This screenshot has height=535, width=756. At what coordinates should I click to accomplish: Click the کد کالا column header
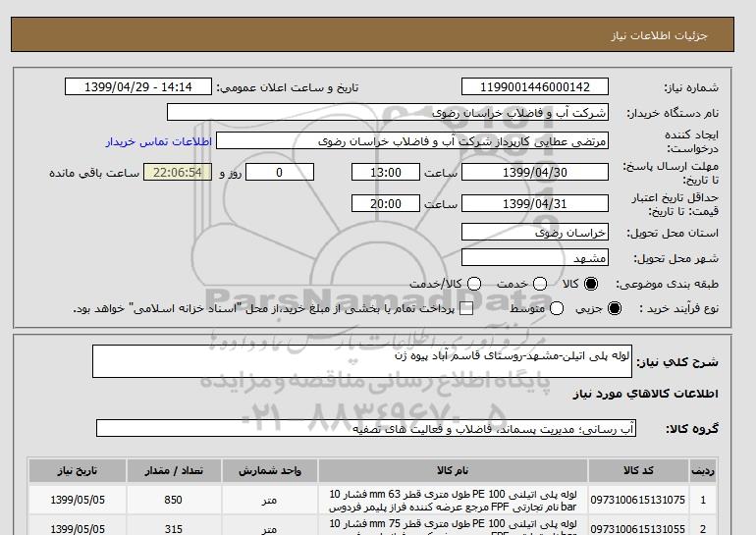pyautogui.click(x=638, y=471)
